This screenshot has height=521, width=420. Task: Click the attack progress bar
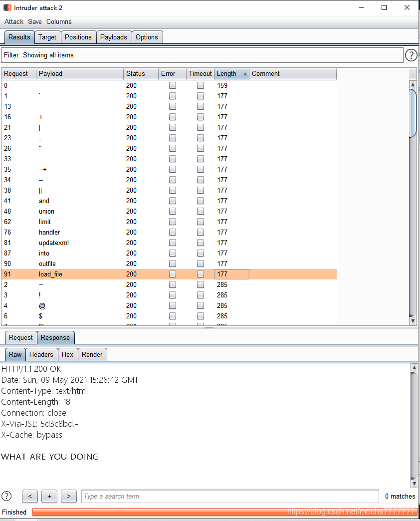coord(224,512)
